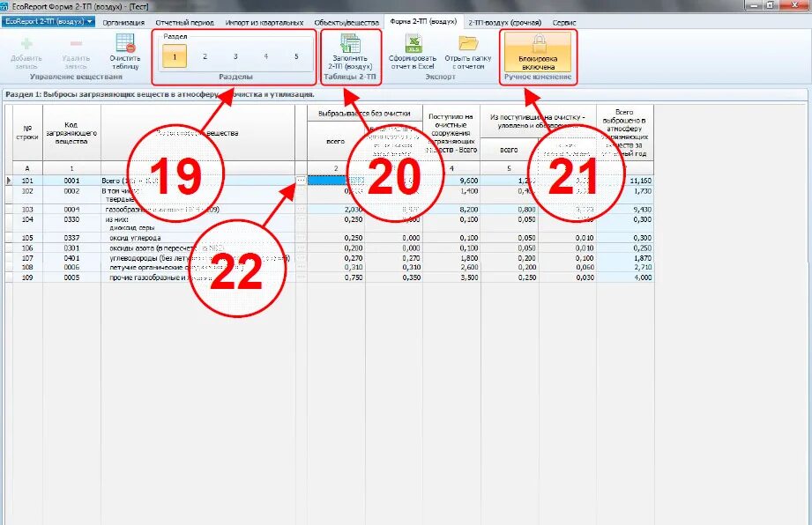Click value 8,200 in row 103
The width and height of the screenshot is (812, 525).
451,210
